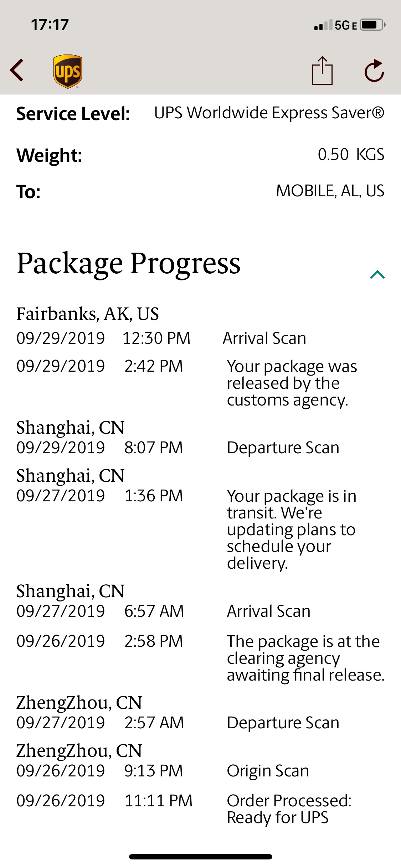Tap the UPS Worldwide Express Saver text
The height and width of the screenshot is (868, 401).
tap(269, 113)
